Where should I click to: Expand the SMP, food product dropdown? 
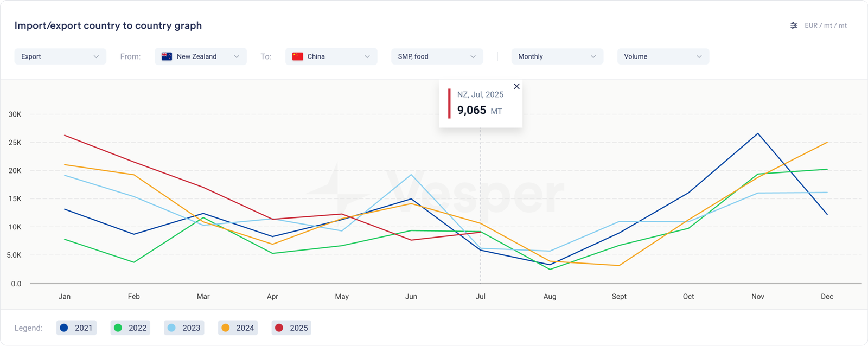(437, 56)
